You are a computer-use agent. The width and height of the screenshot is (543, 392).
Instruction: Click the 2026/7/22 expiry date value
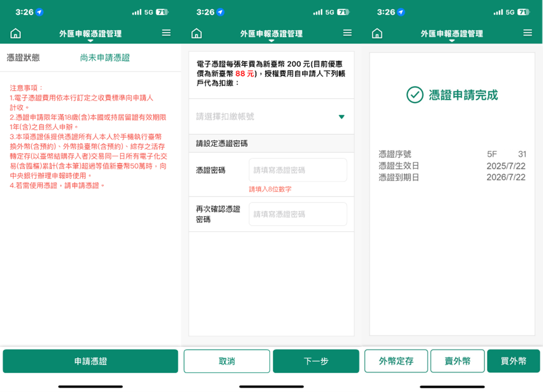(506, 177)
